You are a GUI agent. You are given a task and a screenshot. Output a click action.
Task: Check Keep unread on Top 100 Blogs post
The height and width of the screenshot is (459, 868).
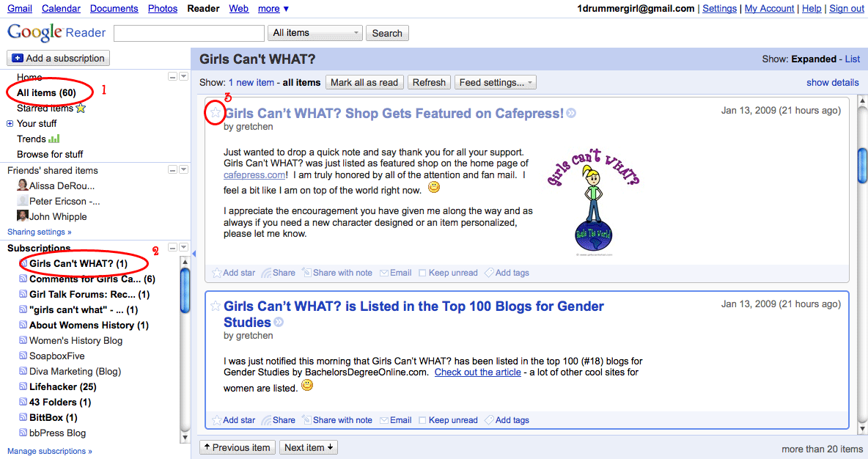pyautogui.click(x=422, y=420)
